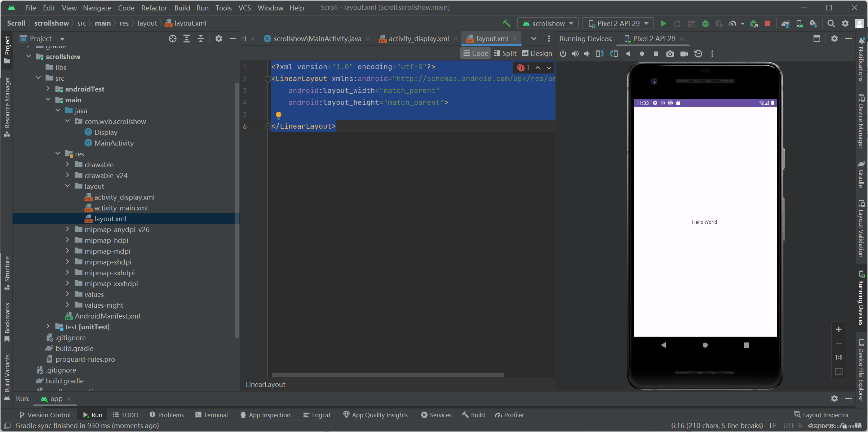Click emulator toolbar Overview square
This screenshot has width=868, height=432.
(x=656, y=54)
